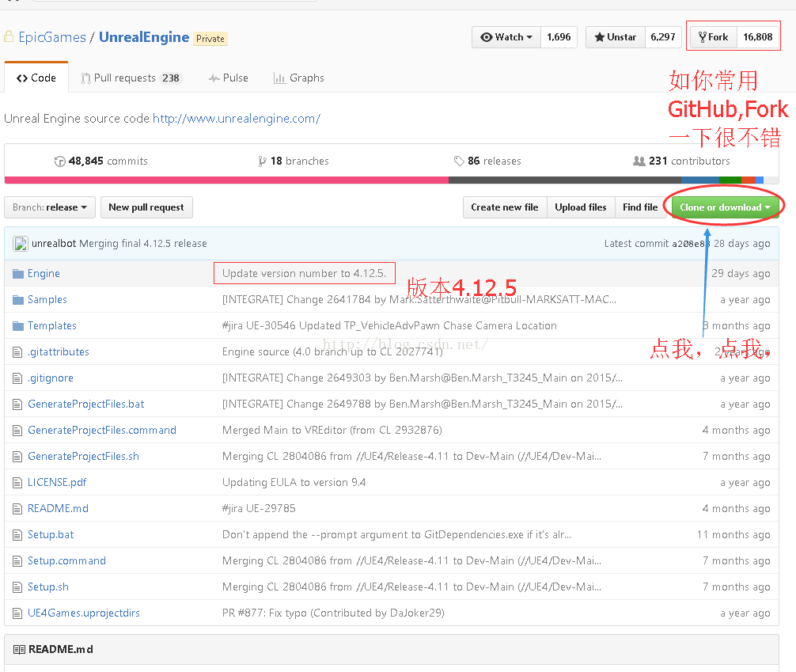
Task: Click the .gitattributes file icon
Action: click(x=17, y=352)
